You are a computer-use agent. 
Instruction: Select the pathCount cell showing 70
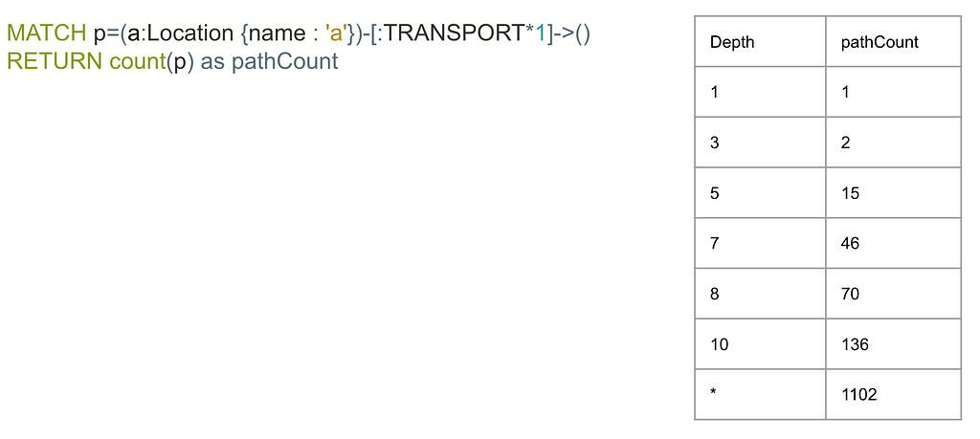tap(893, 294)
